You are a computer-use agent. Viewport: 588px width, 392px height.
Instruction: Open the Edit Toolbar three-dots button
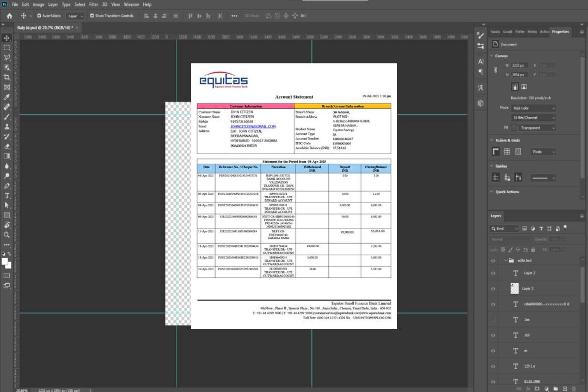(7, 244)
